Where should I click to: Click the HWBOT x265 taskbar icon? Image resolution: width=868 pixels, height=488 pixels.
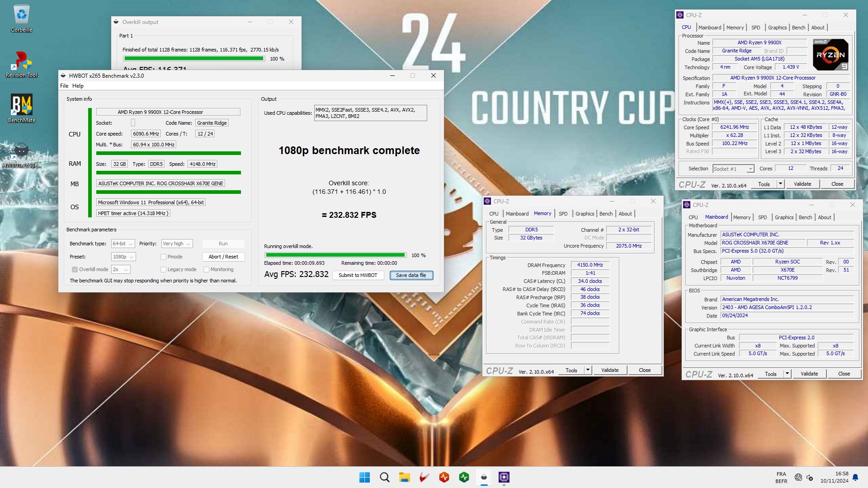click(484, 477)
